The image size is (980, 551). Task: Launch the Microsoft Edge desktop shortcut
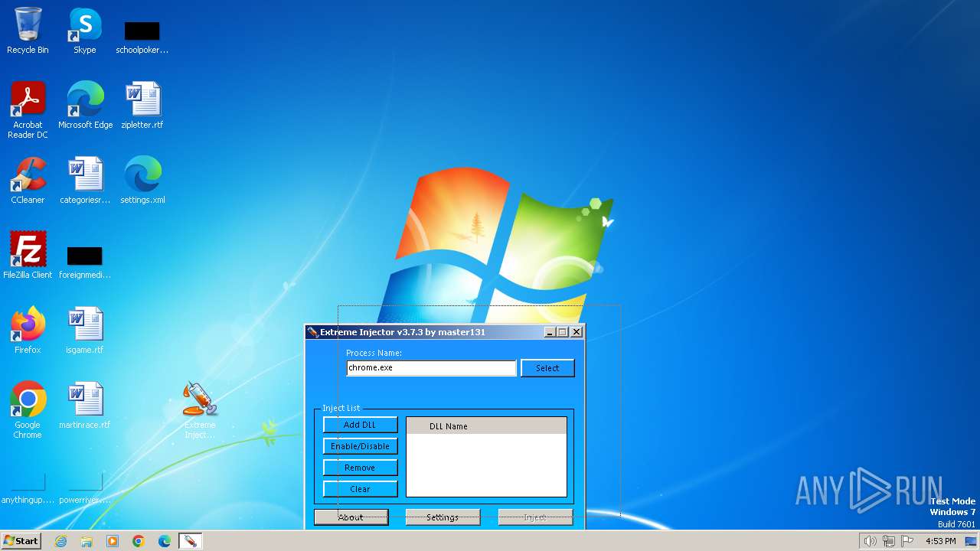[85, 105]
